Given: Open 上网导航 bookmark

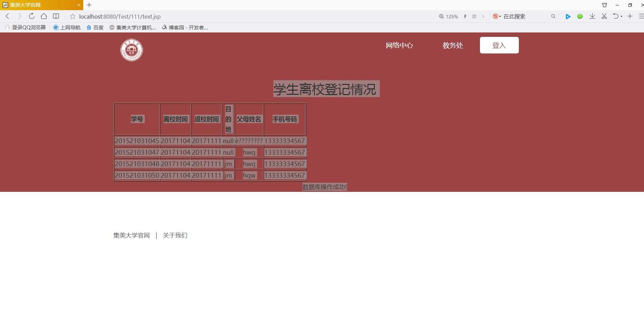Looking at the screenshot, I should pos(67,27).
